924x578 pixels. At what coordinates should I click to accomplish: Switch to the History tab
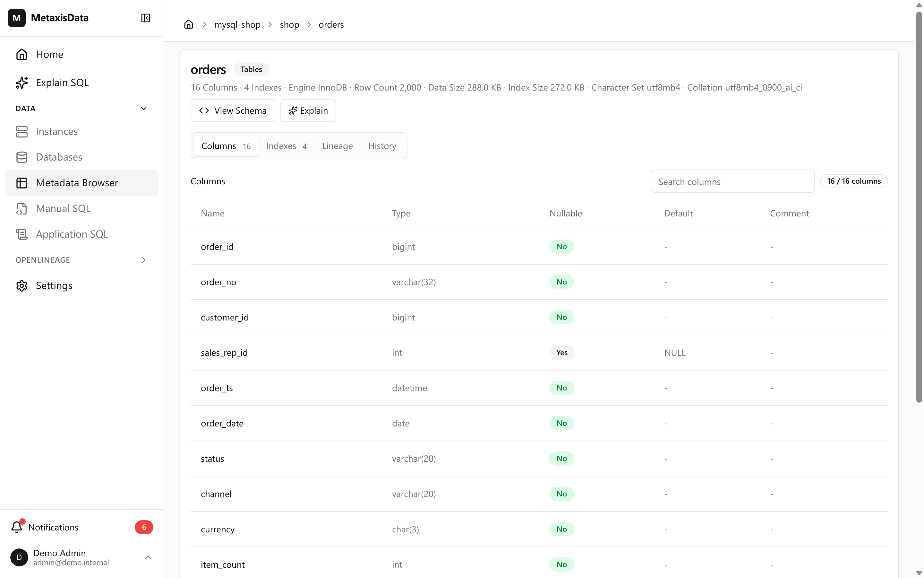pyautogui.click(x=382, y=146)
